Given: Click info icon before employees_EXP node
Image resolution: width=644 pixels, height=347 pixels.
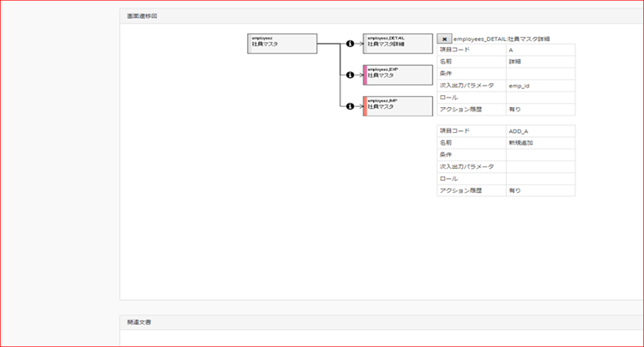Looking at the screenshot, I should tap(350, 75).
